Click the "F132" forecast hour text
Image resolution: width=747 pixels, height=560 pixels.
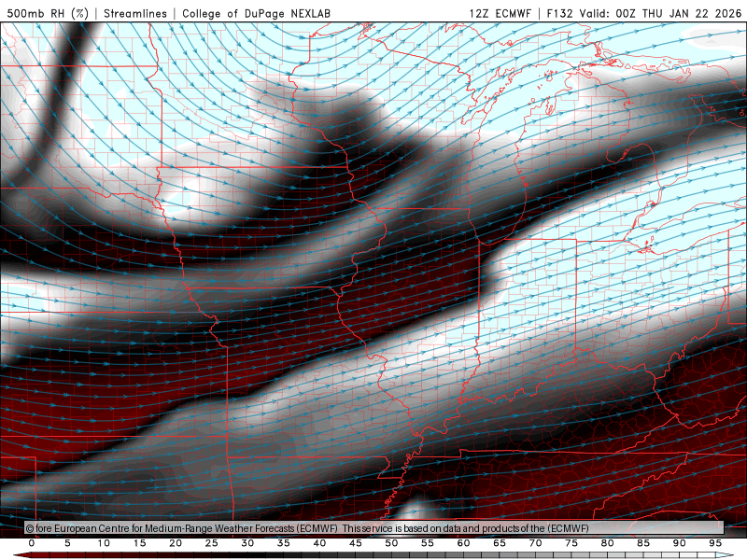559,13
